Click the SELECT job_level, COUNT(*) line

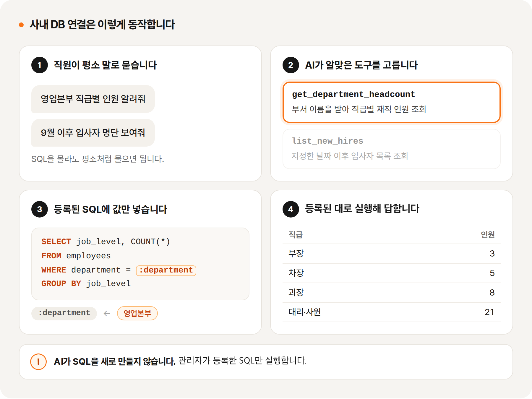coord(106,242)
